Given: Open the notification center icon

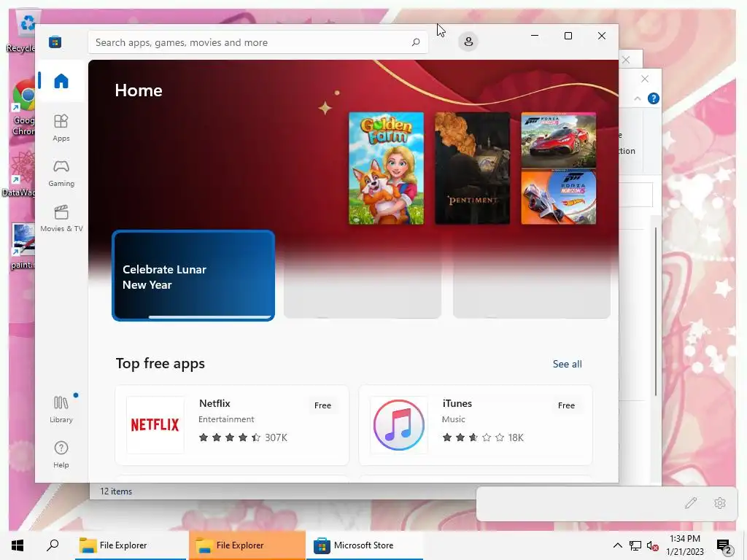Looking at the screenshot, I should coord(724,546).
